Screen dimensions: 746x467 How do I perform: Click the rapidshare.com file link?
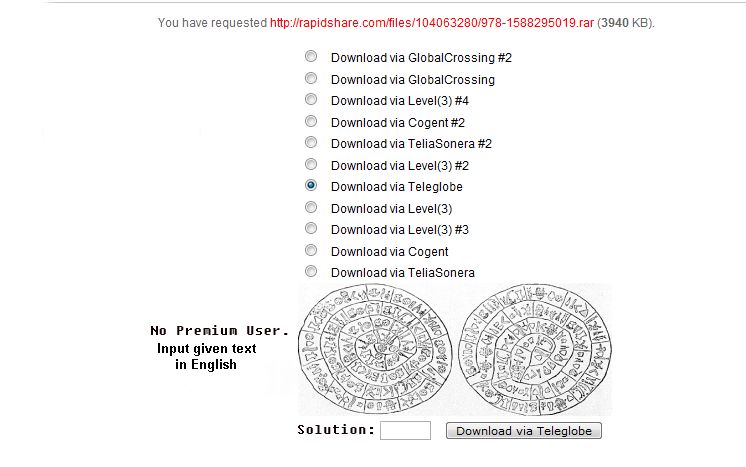(x=432, y=22)
